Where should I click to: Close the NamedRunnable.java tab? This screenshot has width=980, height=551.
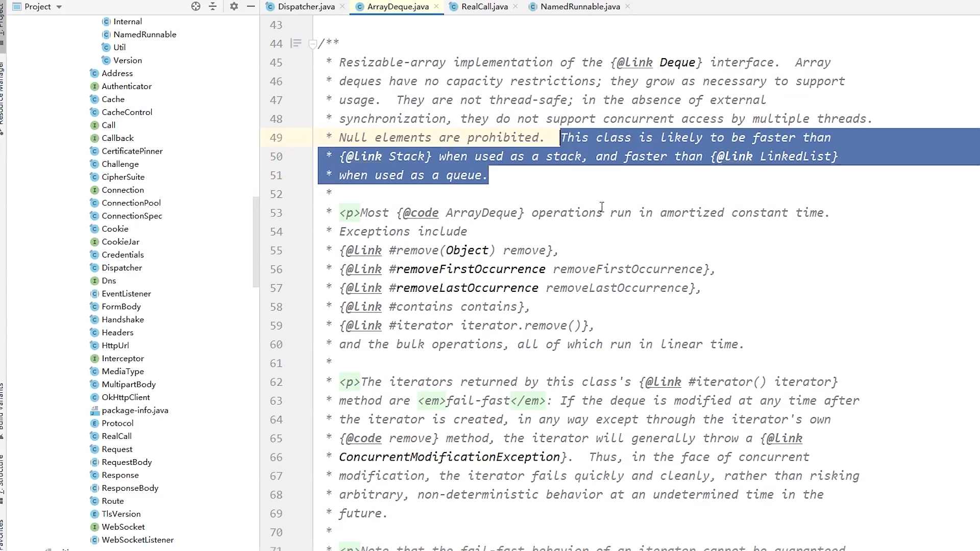pyautogui.click(x=628, y=7)
